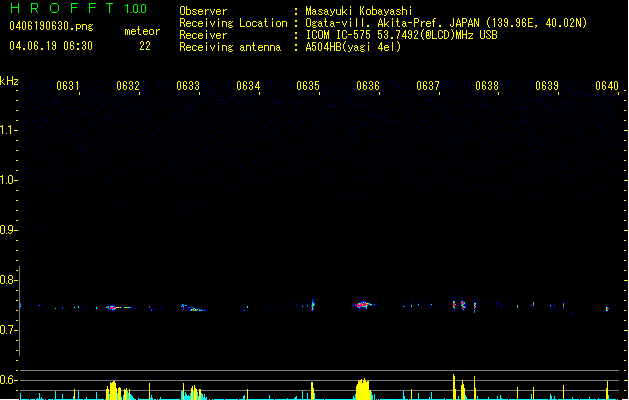Viewport: 629px width, 400px height.
Task: Click the 0.6 kHz frequency axis label
Action: (8, 380)
